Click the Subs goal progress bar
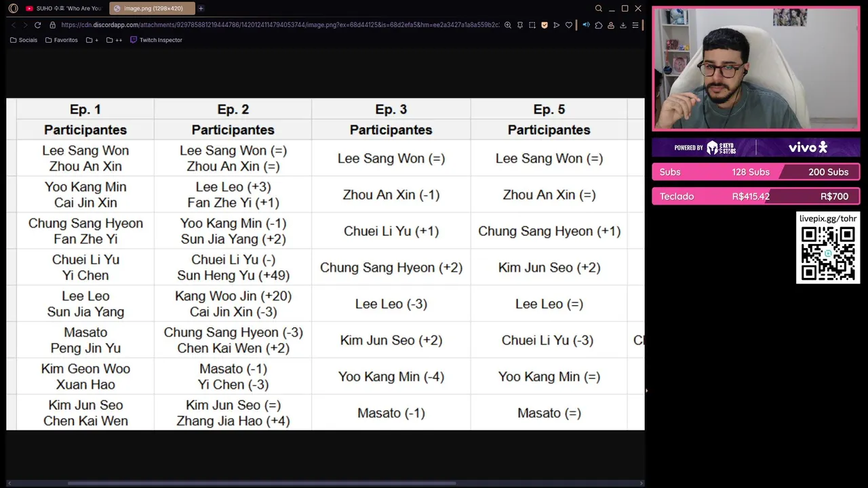Image resolution: width=868 pixels, height=488 pixels. pos(756,172)
